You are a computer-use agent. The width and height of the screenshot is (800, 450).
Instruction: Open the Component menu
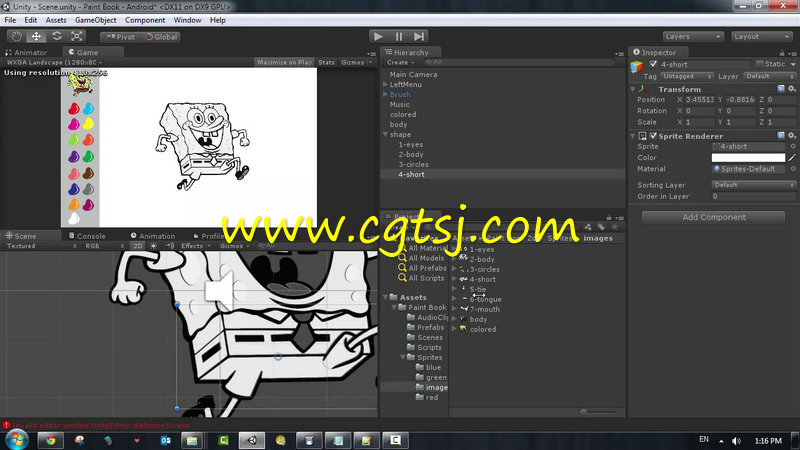click(x=145, y=20)
